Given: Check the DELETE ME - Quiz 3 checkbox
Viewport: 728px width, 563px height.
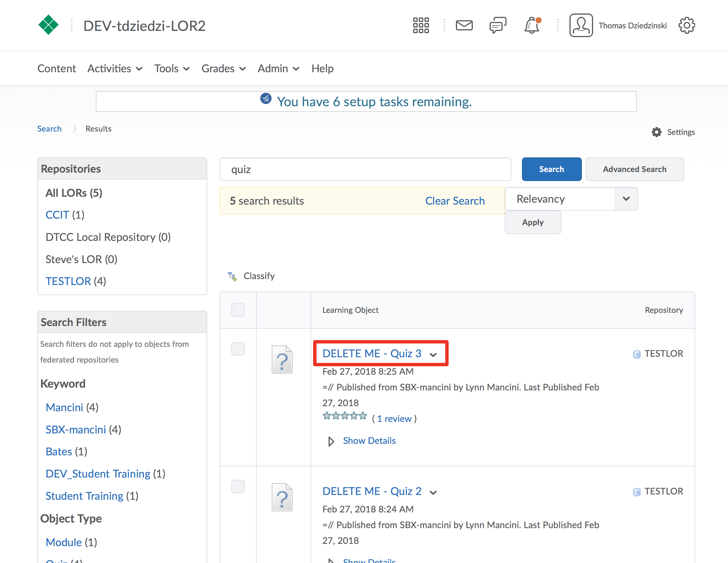Looking at the screenshot, I should [x=238, y=349].
